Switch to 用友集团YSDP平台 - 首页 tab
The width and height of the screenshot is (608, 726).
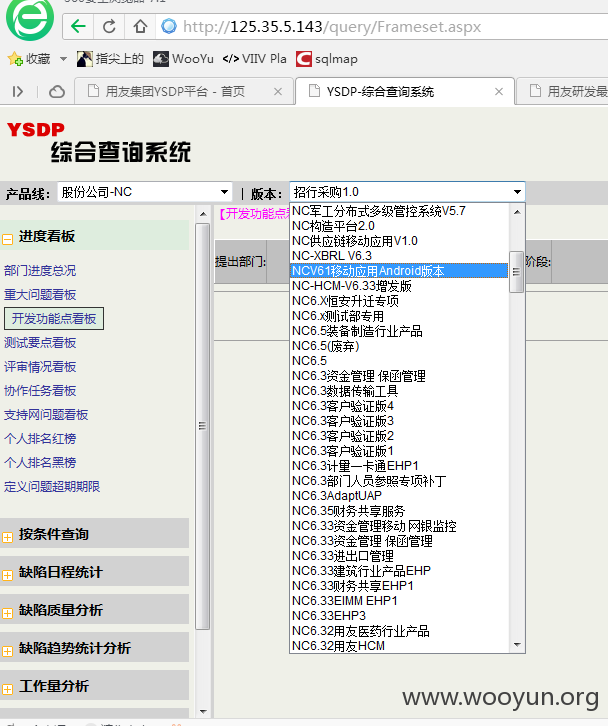point(183,92)
